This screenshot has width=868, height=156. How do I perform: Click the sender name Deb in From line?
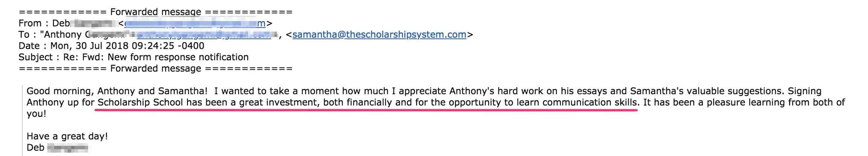(x=61, y=23)
